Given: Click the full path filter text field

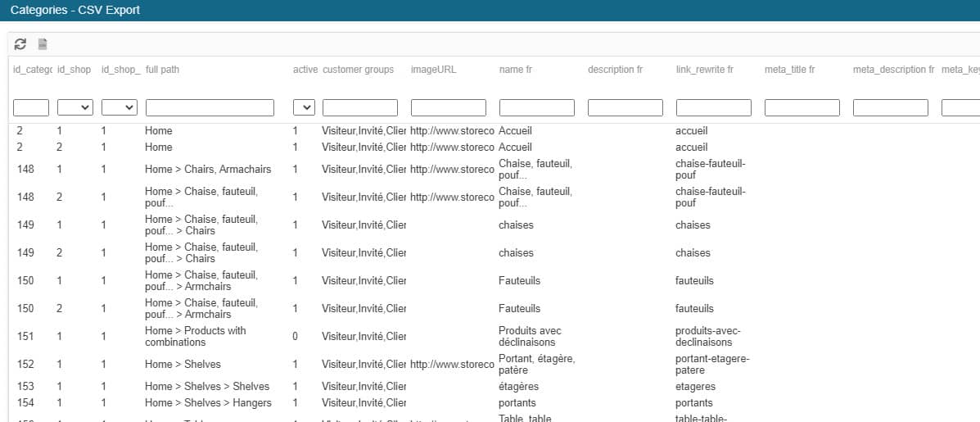Looking at the screenshot, I should [210, 107].
